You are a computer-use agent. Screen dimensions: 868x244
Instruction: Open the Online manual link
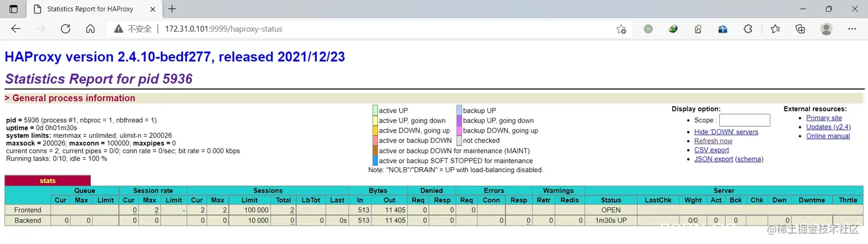[828, 136]
